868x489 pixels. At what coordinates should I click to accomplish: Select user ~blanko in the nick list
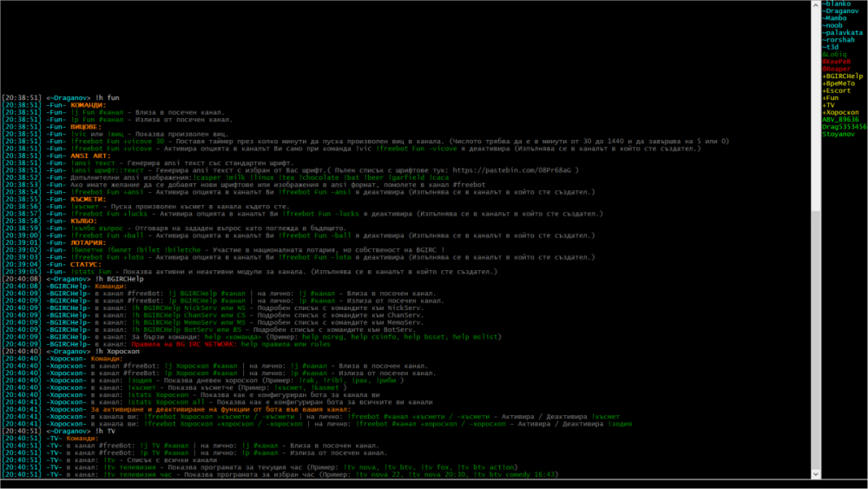click(835, 4)
